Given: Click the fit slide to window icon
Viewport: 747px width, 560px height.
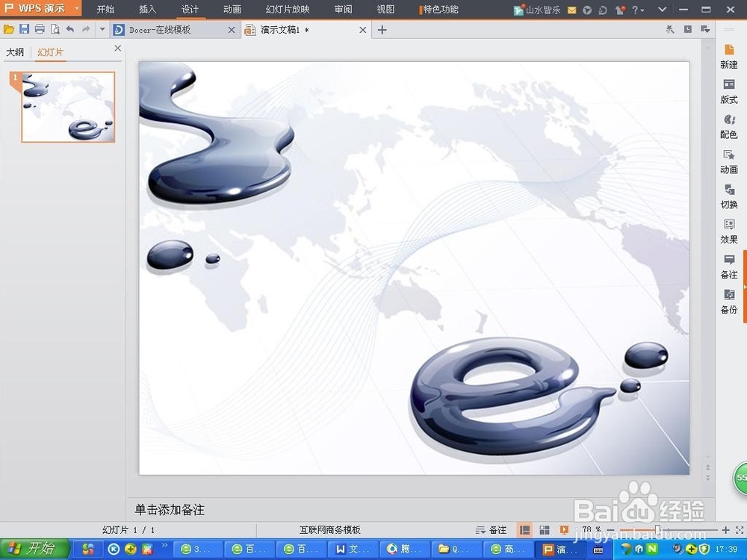Looking at the screenshot, I should tap(740, 530).
